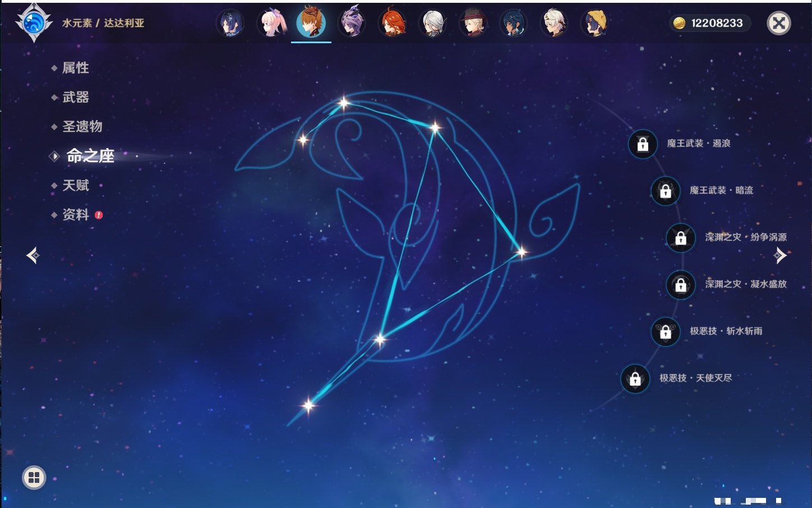Click the 深渊之灾·纷争涡源 label
This screenshot has height=508, width=812.
tap(746, 237)
